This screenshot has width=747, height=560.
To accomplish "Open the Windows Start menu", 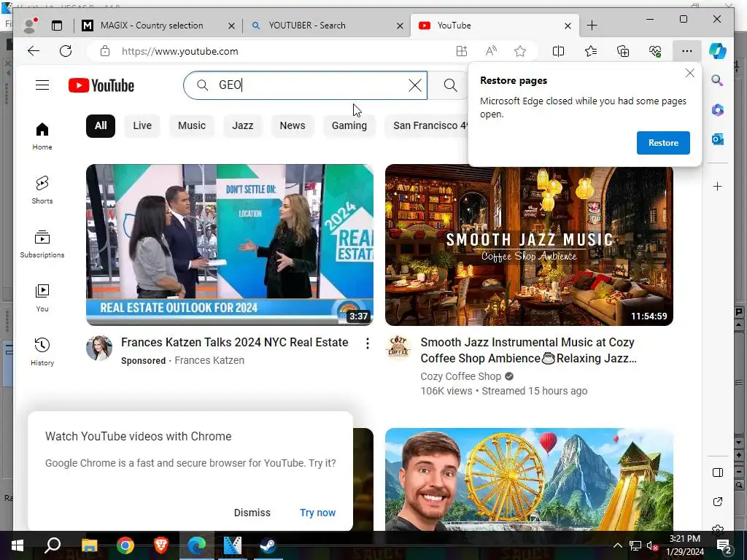I will 18,545.
